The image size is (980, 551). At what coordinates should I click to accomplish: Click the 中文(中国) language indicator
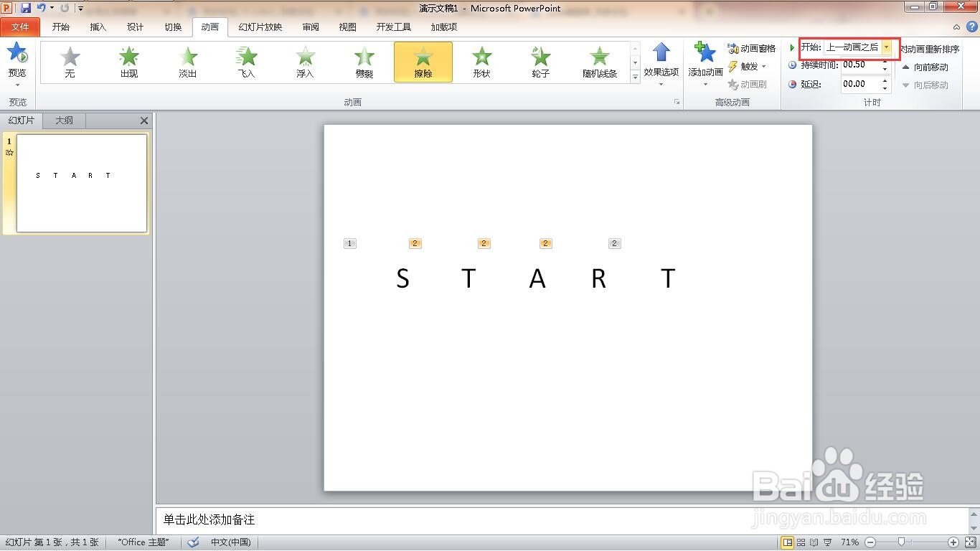231,542
